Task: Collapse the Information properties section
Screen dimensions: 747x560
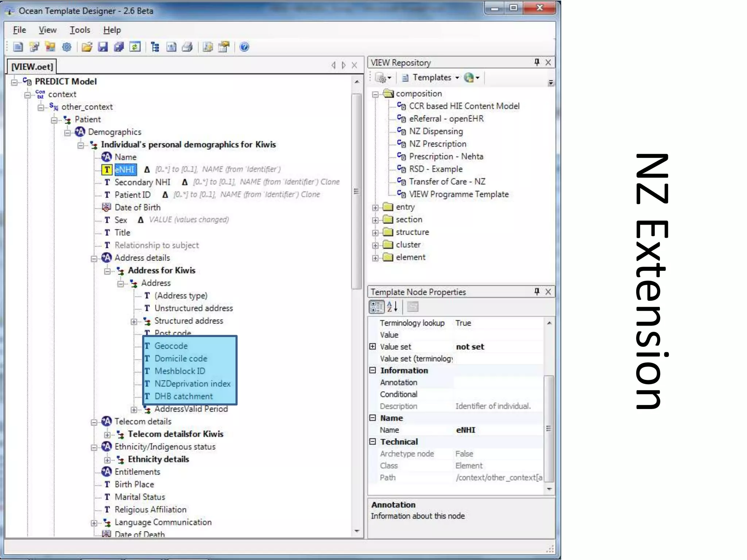Action: point(372,370)
